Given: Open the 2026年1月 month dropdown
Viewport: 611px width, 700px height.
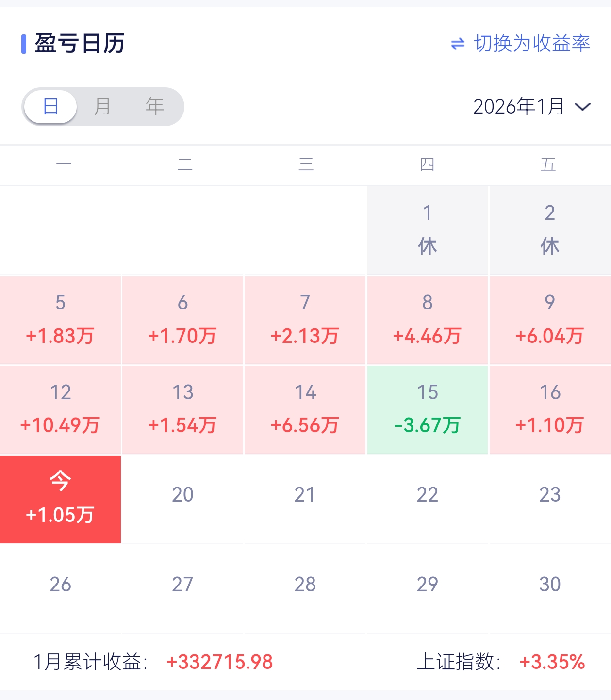Looking at the screenshot, I should [518, 107].
